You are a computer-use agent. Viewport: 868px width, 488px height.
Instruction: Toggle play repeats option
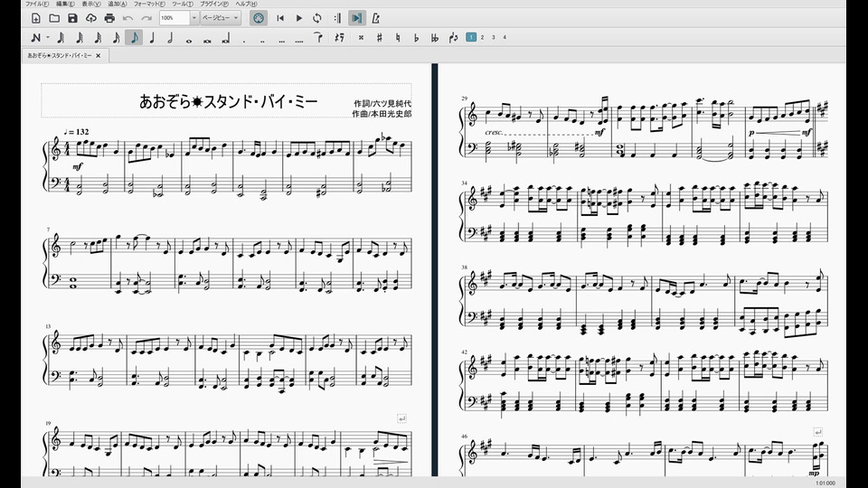[x=337, y=18]
